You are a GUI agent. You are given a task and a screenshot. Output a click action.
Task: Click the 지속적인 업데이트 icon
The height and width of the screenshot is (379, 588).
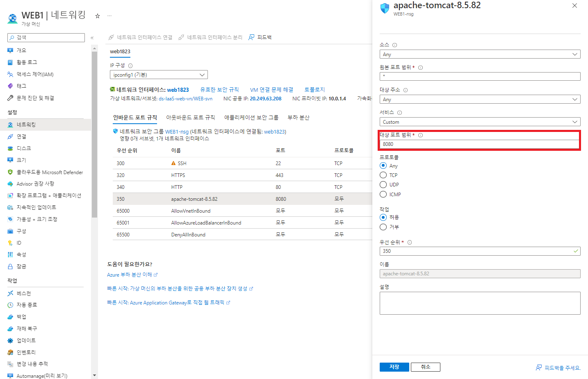coord(10,207)
